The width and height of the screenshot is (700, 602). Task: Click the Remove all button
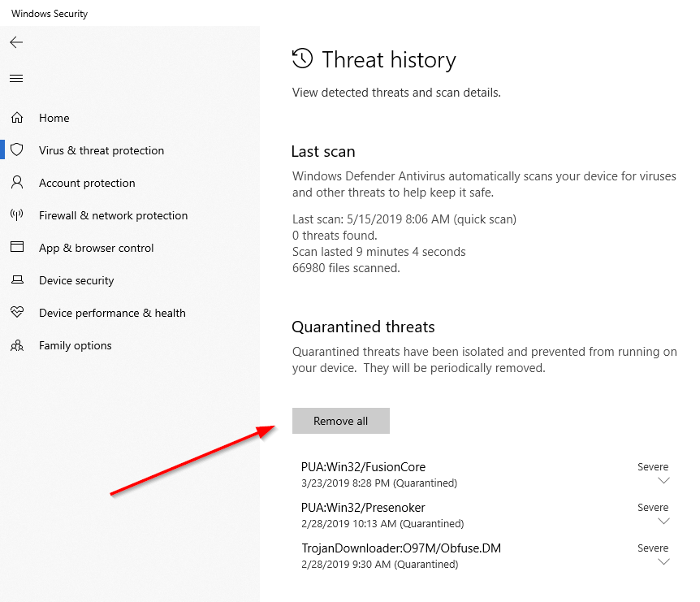coord(340,421)
